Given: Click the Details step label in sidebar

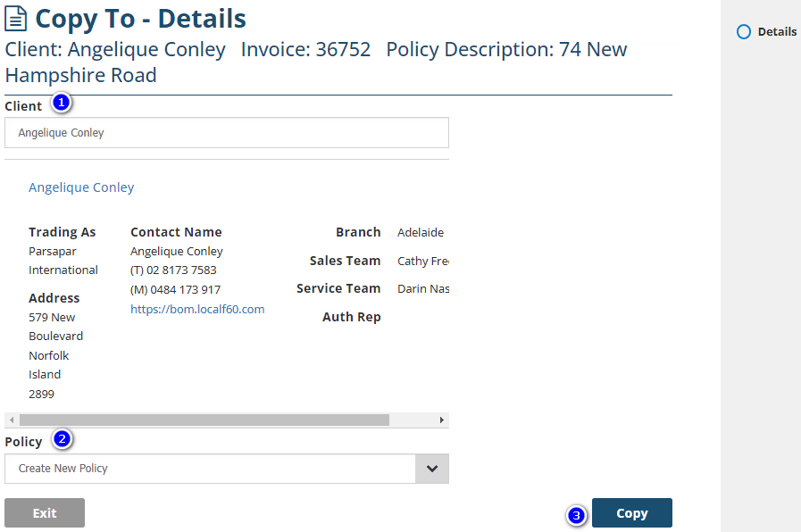Looking at the screenshot, I should point(777,31).
